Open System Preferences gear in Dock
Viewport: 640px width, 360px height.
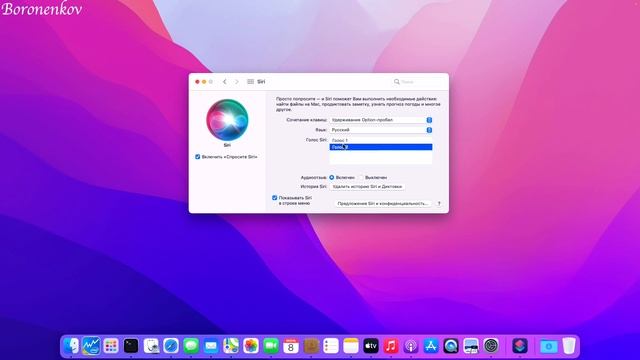tap(491, 346)
